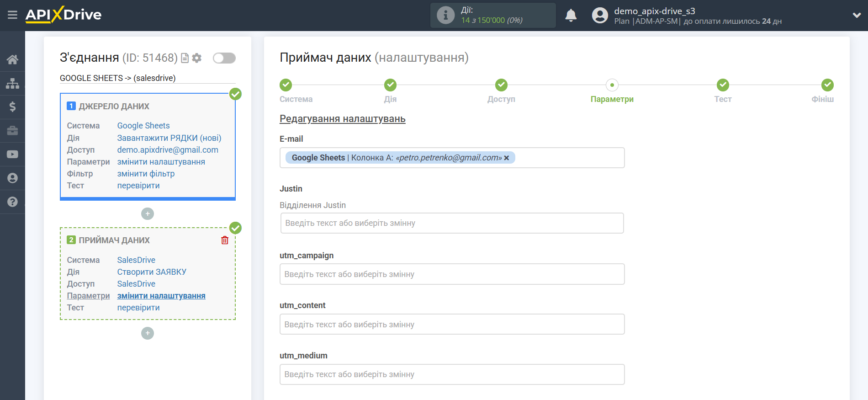Click source змінити налаштування link
Image resolution: width=868 pixels, height=400 pixels.
click(161, 162)
